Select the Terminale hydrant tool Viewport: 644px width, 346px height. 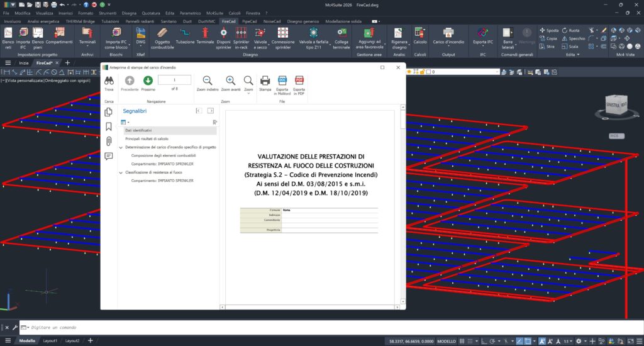(x=205, y=36)
